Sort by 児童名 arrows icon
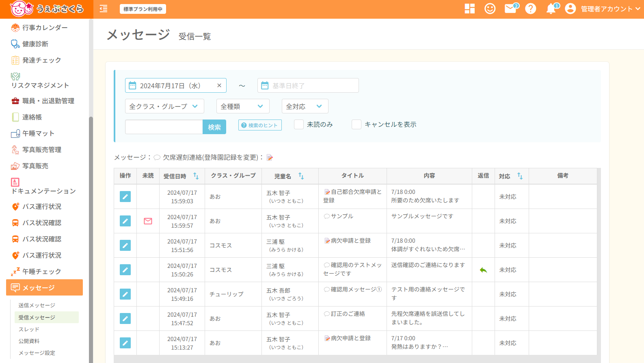The image size is (644, 363). 301,176
